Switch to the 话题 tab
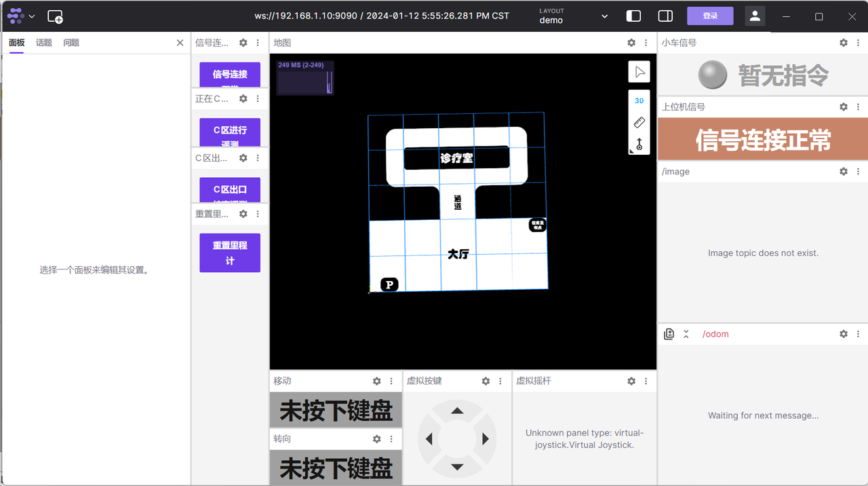 pos(44,43)
